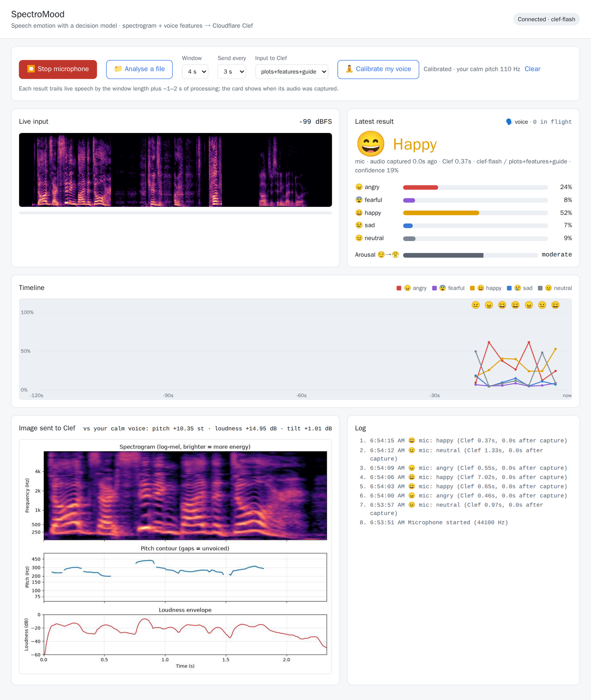
Task: Click the Microphone started log entry
Action: pos(439,523)
